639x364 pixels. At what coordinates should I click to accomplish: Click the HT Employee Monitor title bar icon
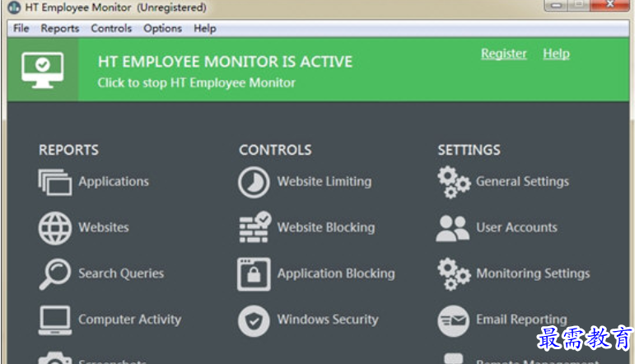tap(14, 7)
